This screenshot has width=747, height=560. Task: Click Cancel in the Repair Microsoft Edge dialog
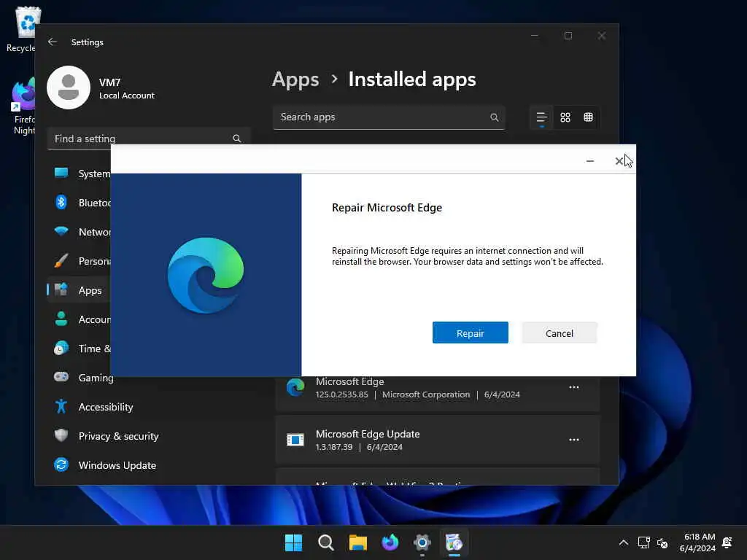[x=560, y=332]
